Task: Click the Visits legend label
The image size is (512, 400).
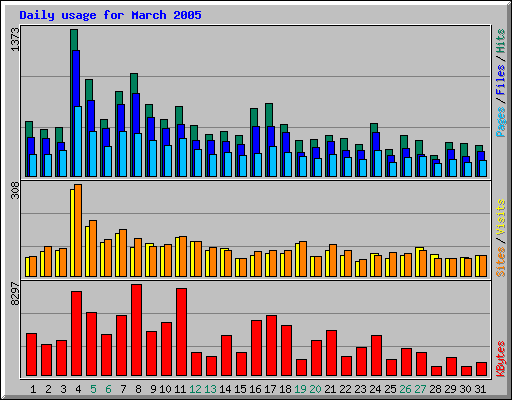Action: click(501, 217)
